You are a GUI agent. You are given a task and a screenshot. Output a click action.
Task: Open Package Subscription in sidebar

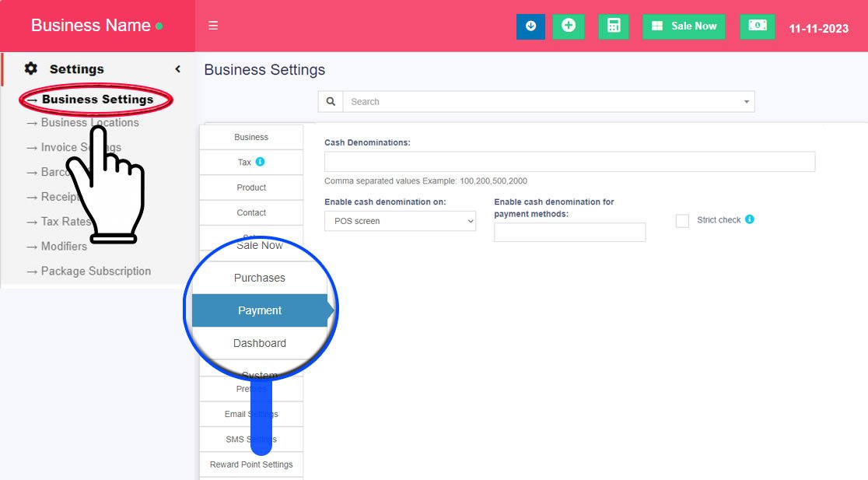coord(96,271)
